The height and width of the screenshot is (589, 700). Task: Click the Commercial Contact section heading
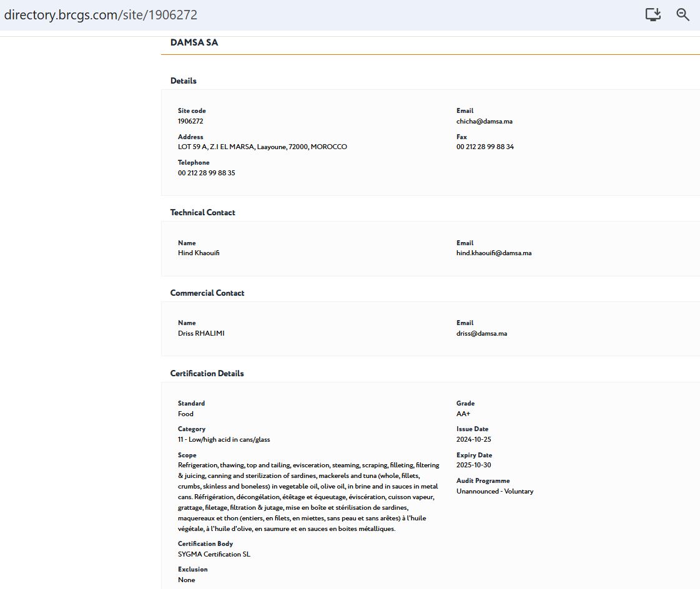pos(207,293)
